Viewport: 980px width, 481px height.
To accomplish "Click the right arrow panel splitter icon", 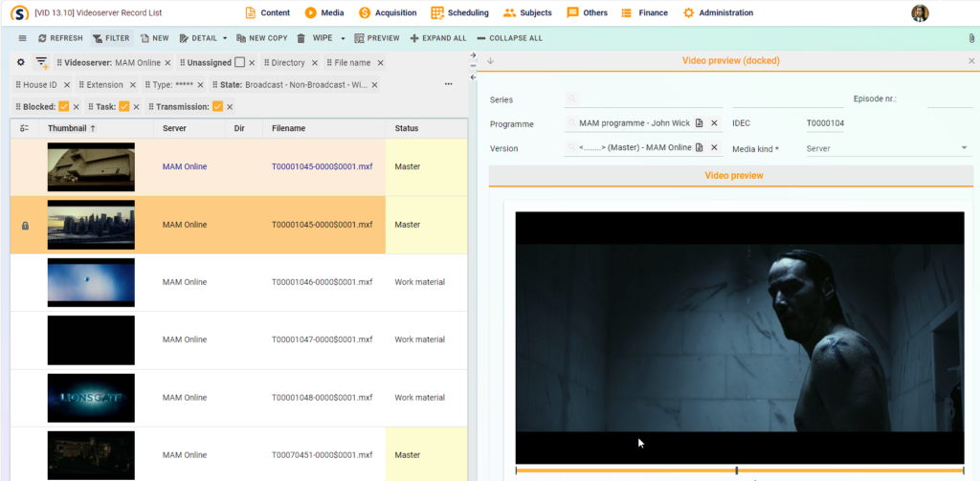I will 473,55.
